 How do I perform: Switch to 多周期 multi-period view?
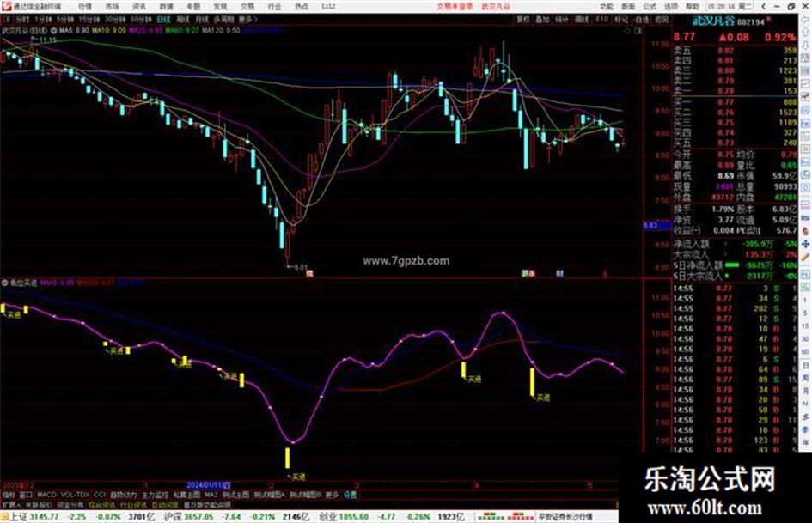coord(223,20)
